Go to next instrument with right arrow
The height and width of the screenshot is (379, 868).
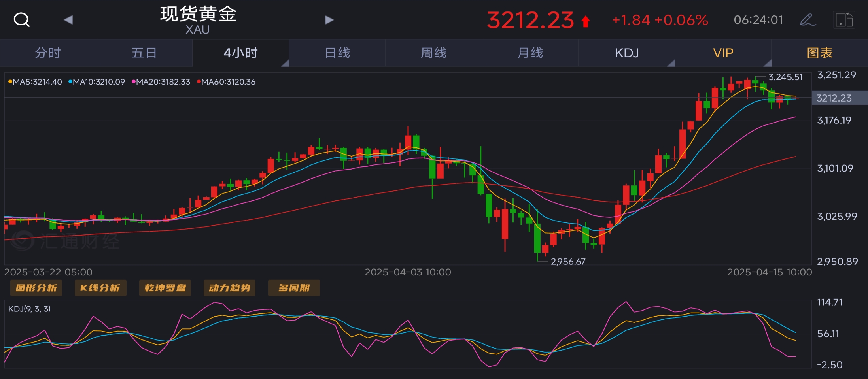point(329,20)
